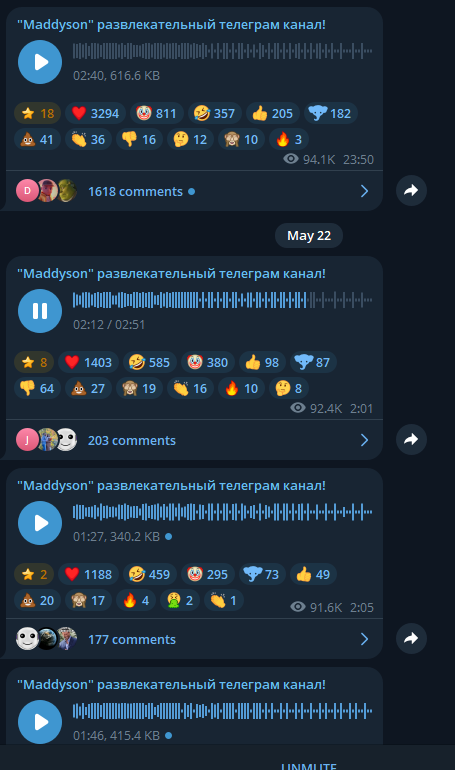Forward the post with 177 comments
The height and width of the screenshot is (770, 455).
point(411,638)
